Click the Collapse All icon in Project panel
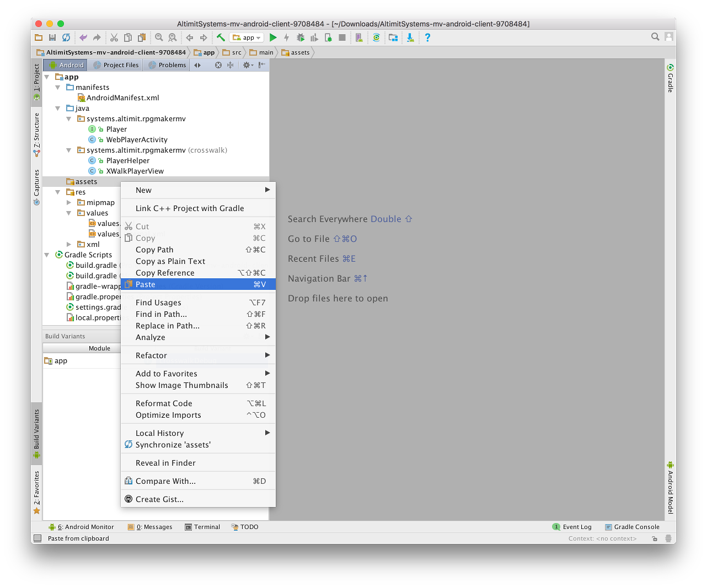707x588 pixels. click(x=231, y=65)
